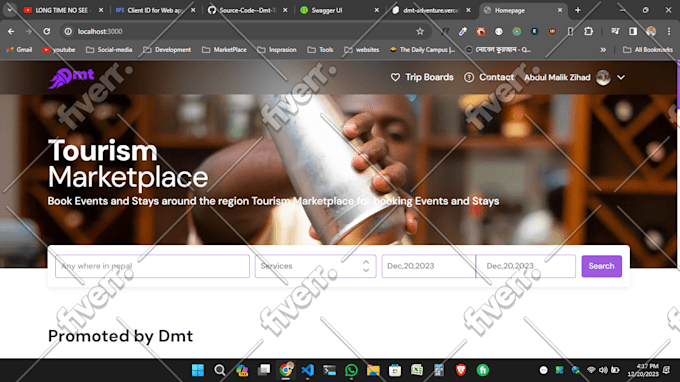Open Excel from the taskbar
This screenshot has height=382, width=680.
(x=417, y=370)
